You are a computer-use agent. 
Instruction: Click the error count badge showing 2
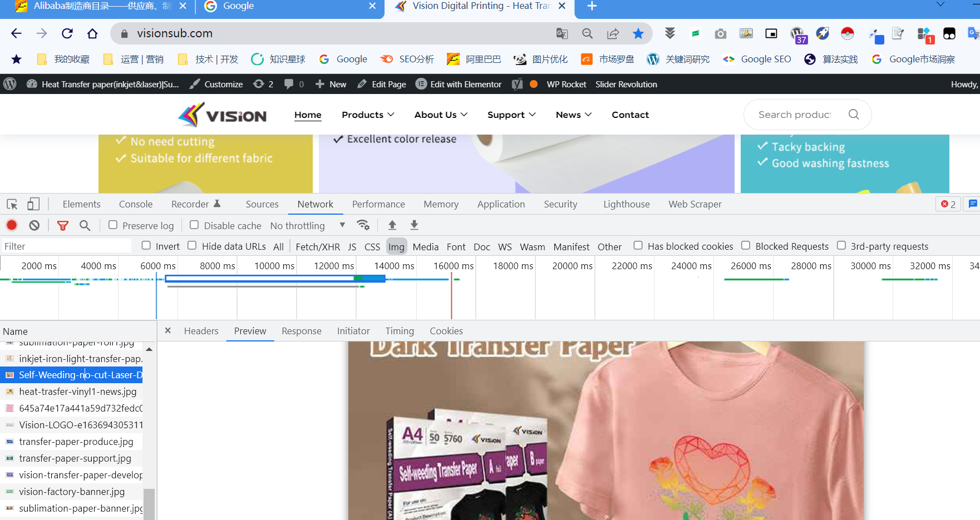pyautogui.click(x=948, y=204)
